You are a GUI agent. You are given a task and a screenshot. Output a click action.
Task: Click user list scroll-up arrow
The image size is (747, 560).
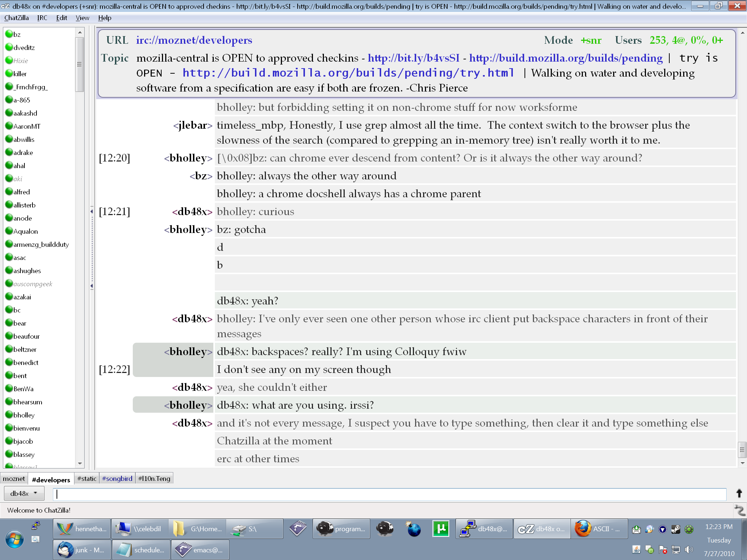click(80, 33)
